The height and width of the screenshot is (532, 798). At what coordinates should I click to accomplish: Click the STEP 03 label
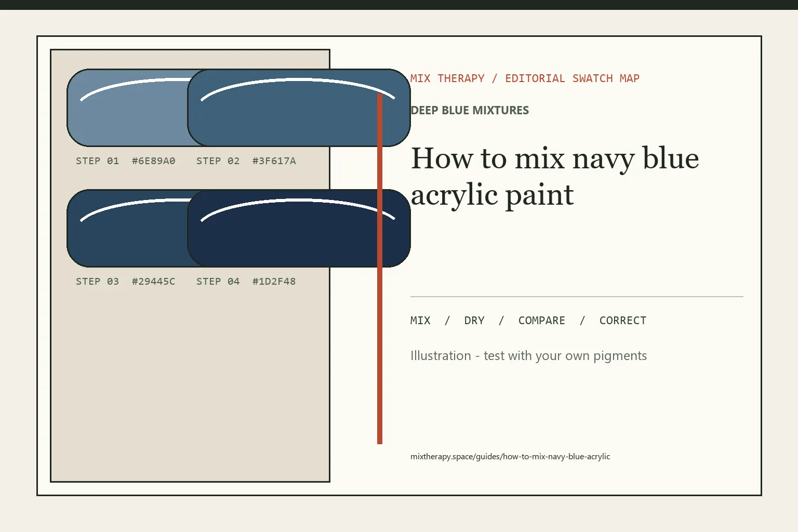point(98,282)
